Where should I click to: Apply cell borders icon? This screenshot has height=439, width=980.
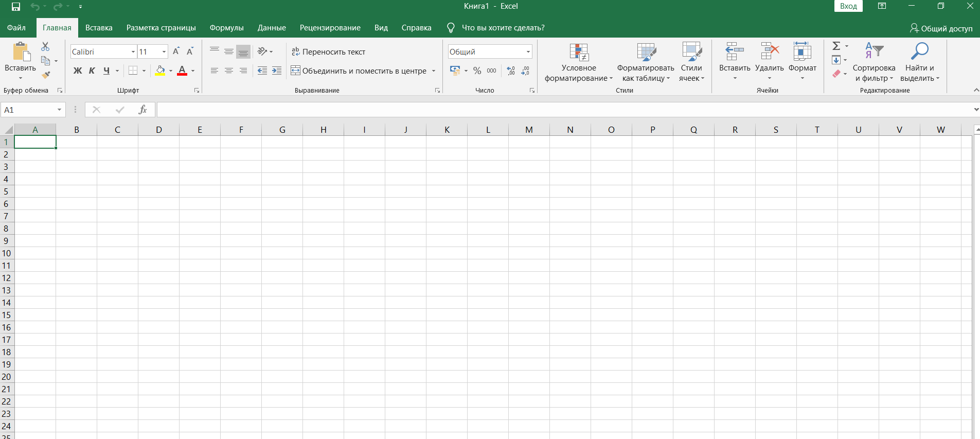(133, 71)
